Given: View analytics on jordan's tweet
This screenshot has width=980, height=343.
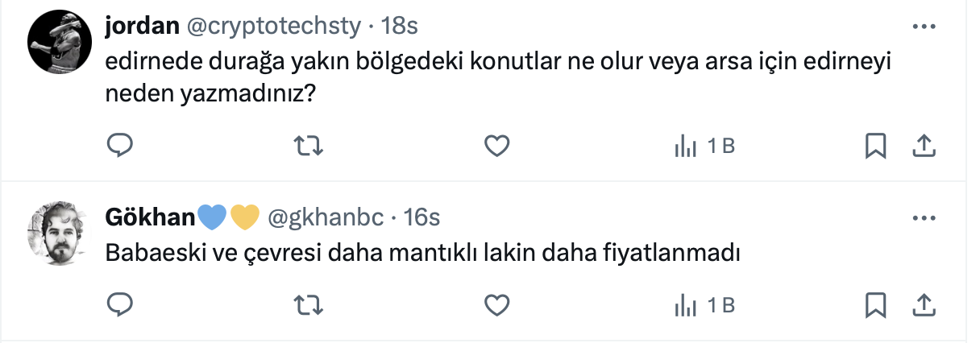Looking at the screenshot, I should pos(703,146).
